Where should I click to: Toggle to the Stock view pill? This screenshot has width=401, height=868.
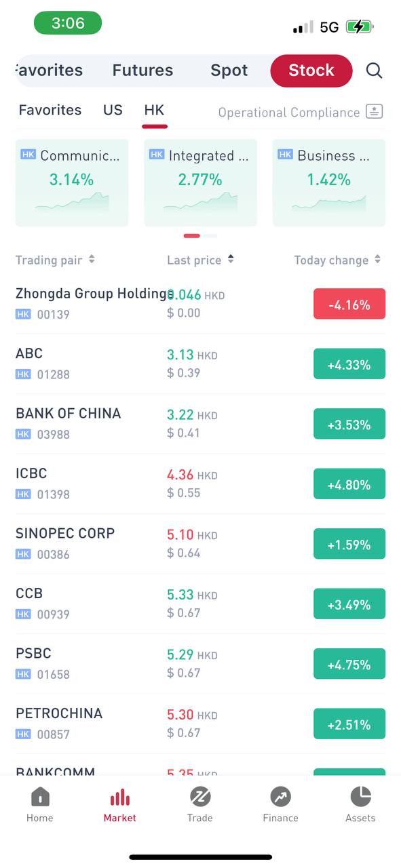(311, 70)
